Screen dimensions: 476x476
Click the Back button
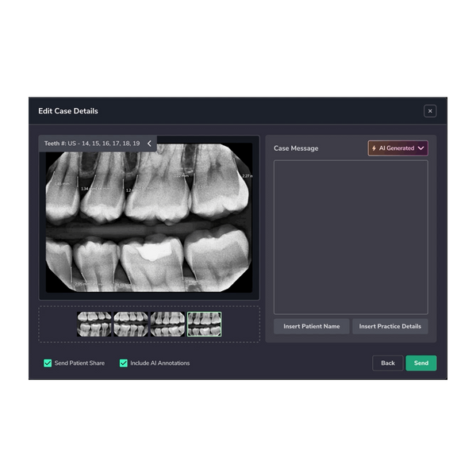tap(388, 363)
